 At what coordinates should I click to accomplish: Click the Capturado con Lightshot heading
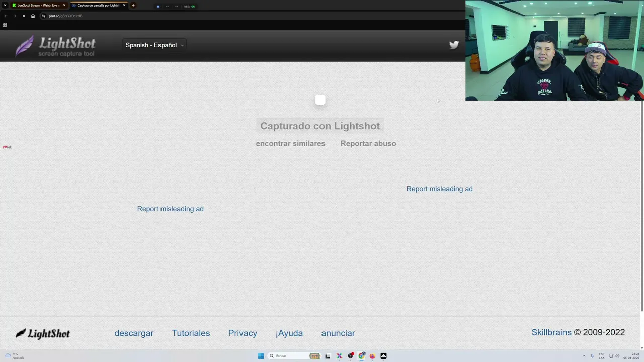320,126
